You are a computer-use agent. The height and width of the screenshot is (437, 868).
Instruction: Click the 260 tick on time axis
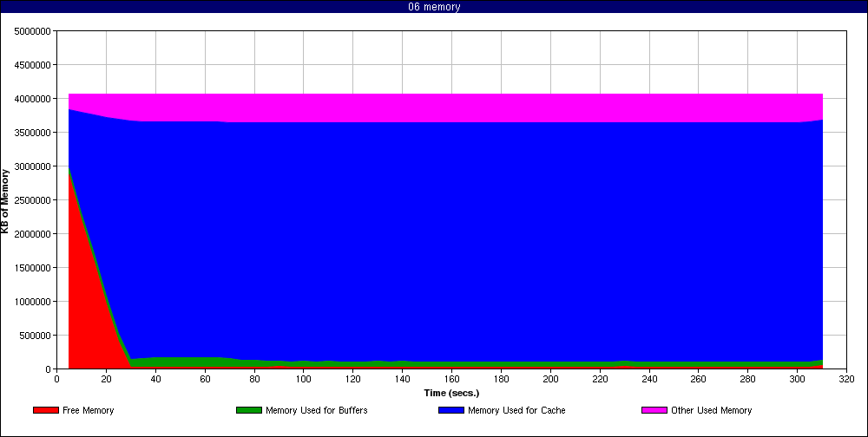(699, 380)
